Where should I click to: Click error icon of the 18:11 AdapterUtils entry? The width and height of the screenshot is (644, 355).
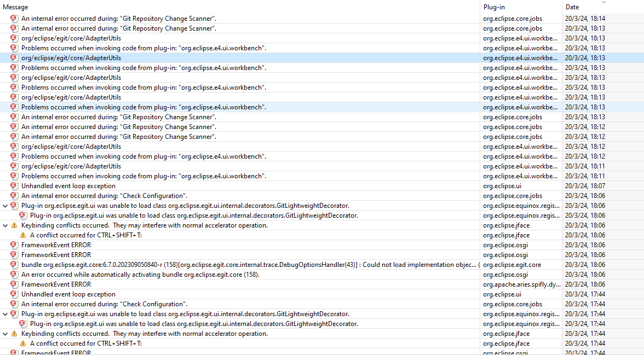click(14, 166)
